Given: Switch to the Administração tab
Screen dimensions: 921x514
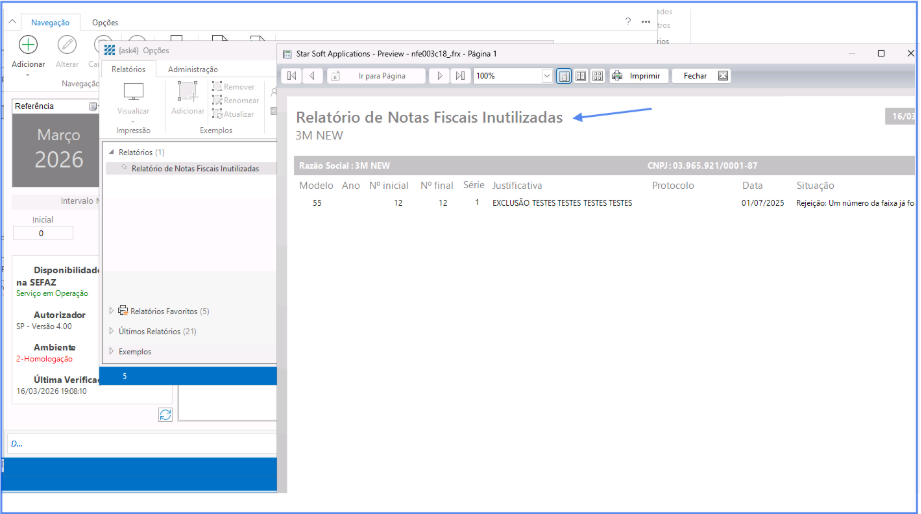Looking at the screenshot, I should coord(193,69).
